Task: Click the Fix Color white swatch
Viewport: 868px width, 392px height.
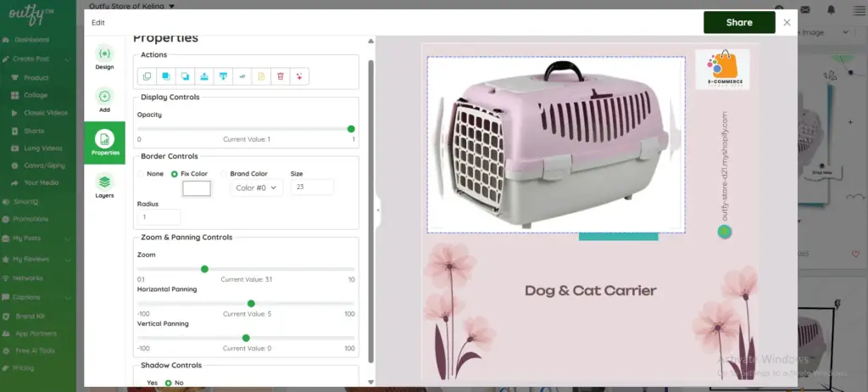Action: pos(197,188)
